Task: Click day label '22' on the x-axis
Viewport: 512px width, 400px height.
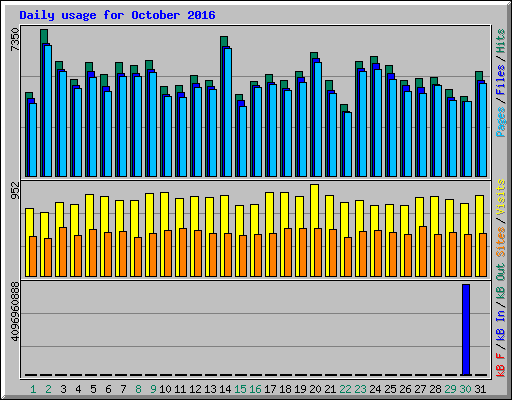Action: [x=345, y=389]
